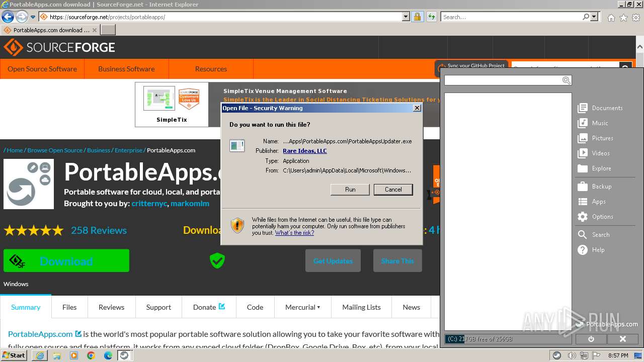644x362 pixels.
Task: Click the IE search box
Action: 511,17
